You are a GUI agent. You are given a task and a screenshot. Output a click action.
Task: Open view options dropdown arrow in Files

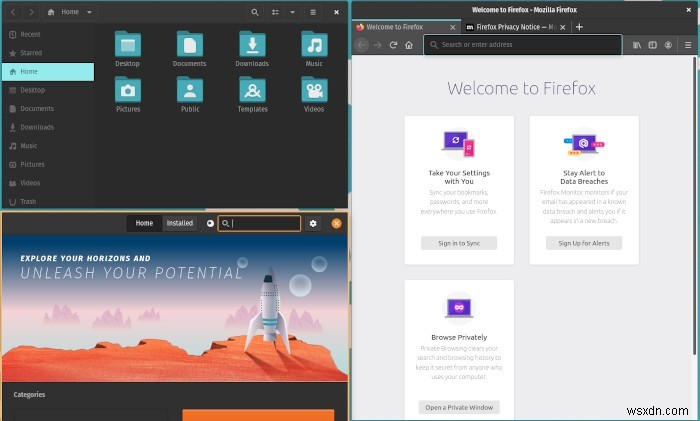(x=292, y=12)
